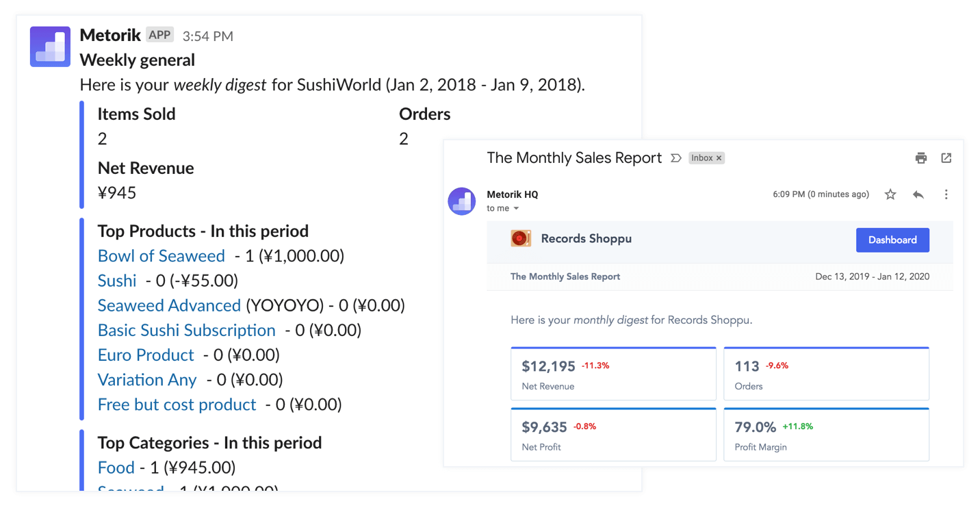Viewport: 980px width, 512px height.
Task: Click the importance marker next to email subject
Action: click(675, 158)
